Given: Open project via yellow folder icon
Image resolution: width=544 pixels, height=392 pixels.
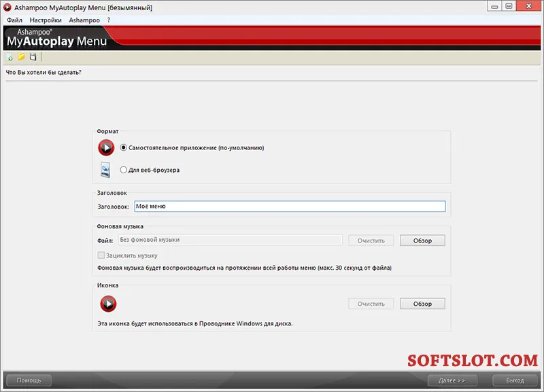Looking at the screenshot, I should click(x=22, y=57).
